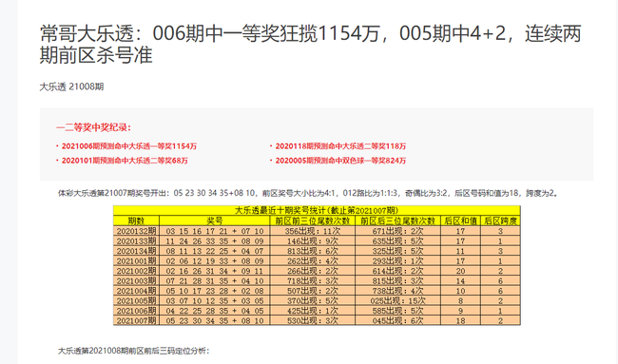
Task: Open the 2020005期 双色球 824万 link
Action: pos(340,161)
